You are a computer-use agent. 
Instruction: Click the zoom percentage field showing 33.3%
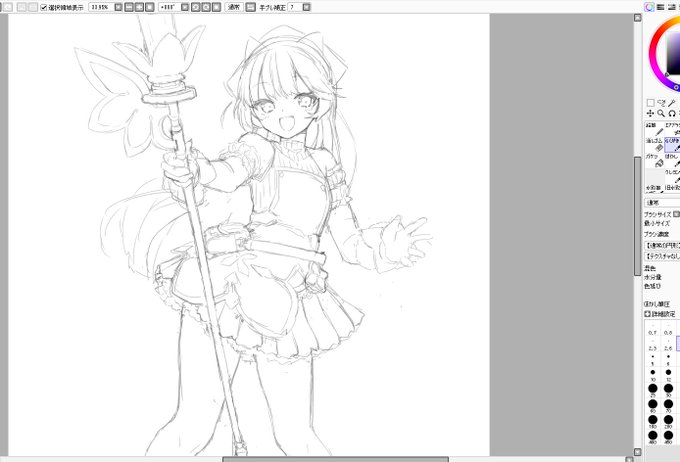coord(101,7)
